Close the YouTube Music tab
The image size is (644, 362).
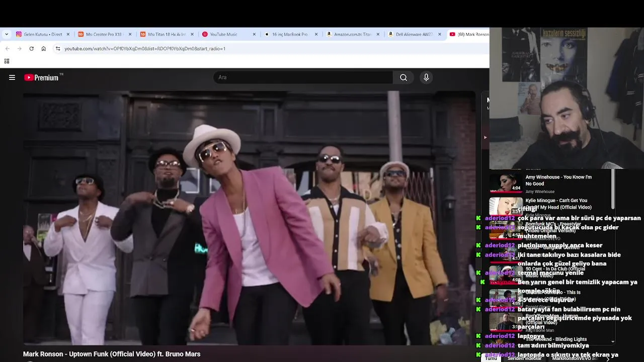[254, 34]
